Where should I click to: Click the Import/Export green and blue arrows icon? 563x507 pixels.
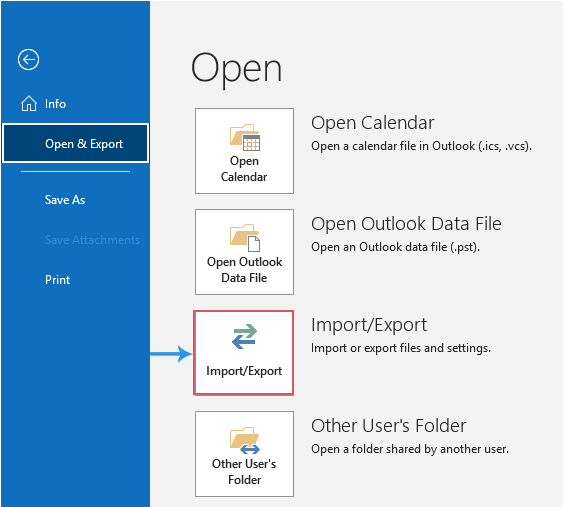tap(244, 336)
